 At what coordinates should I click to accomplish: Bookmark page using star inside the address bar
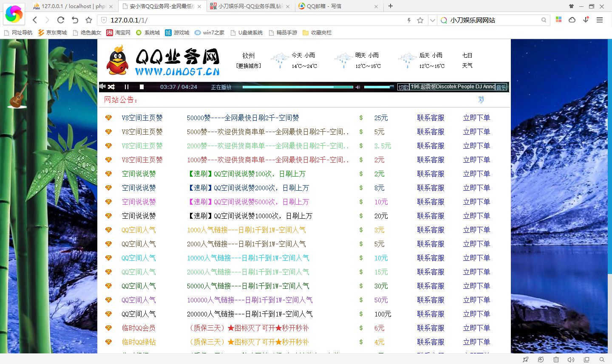tap(420, 20)
